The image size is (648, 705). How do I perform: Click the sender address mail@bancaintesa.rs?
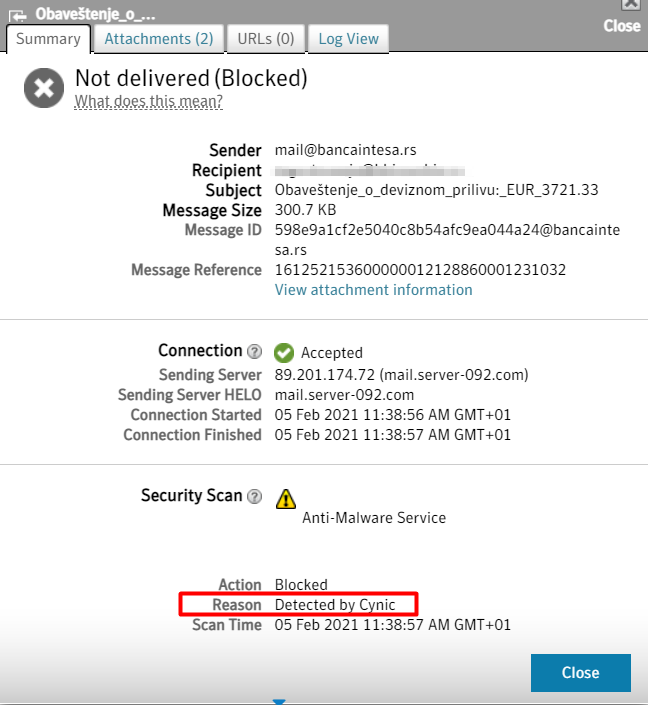(346, 150)
